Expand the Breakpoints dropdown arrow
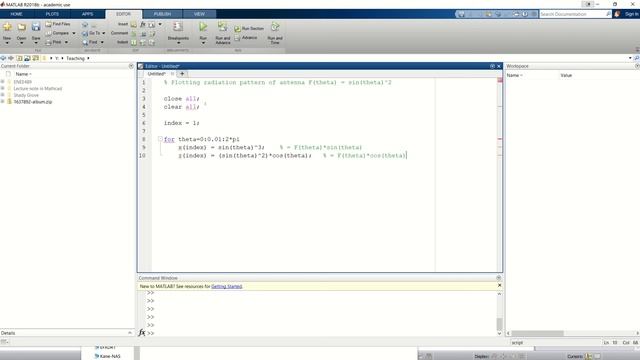 pyautogui.click(x=178, y=43)
